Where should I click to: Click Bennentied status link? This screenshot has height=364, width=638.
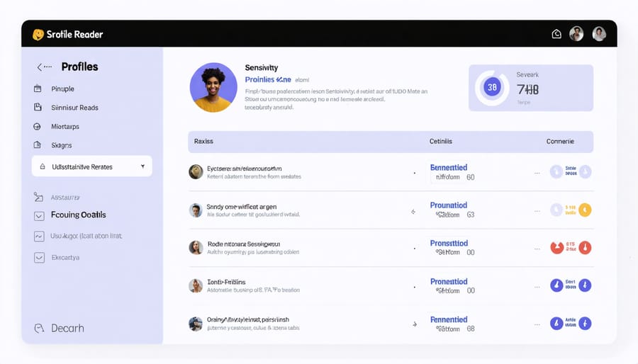449,167
